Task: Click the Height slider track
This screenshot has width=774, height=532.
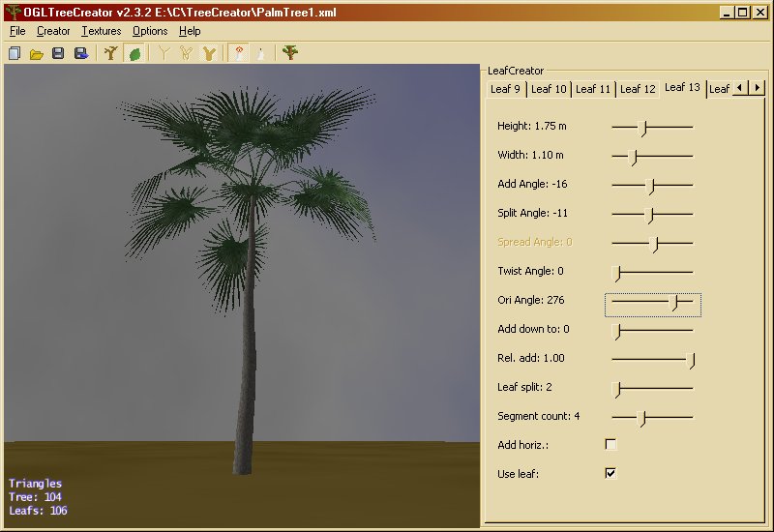Action: coord(652,127)
